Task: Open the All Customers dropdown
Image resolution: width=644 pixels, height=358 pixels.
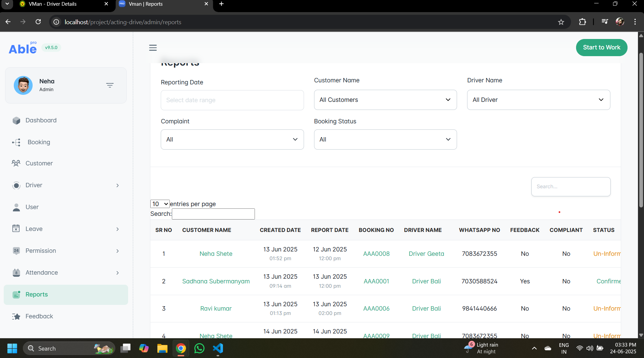Action: pos(385,100)
